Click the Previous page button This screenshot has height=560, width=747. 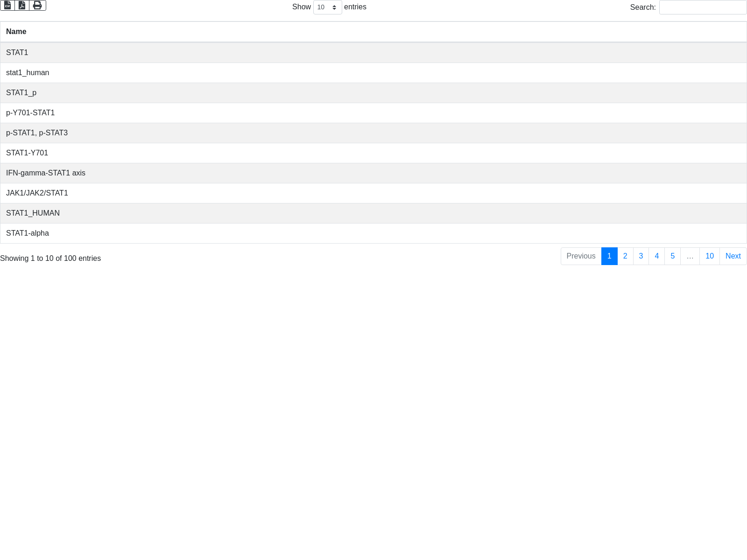pos(581,256)
